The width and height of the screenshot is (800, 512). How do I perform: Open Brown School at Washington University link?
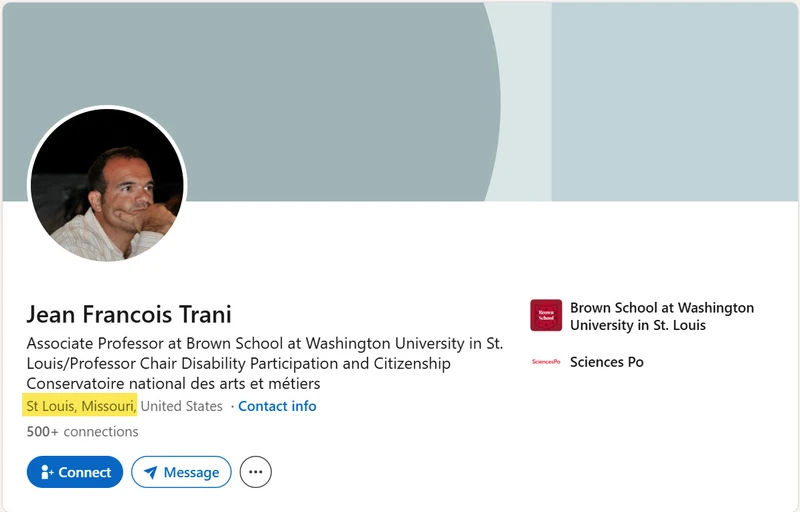(x=662, y=316)
